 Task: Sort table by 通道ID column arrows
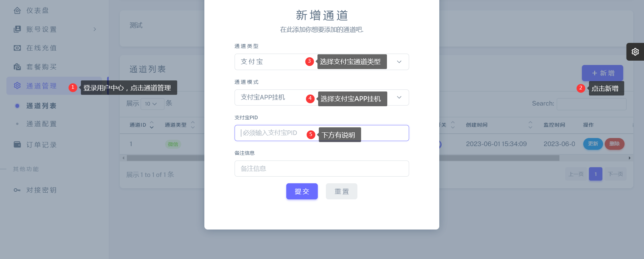point(152,125)
